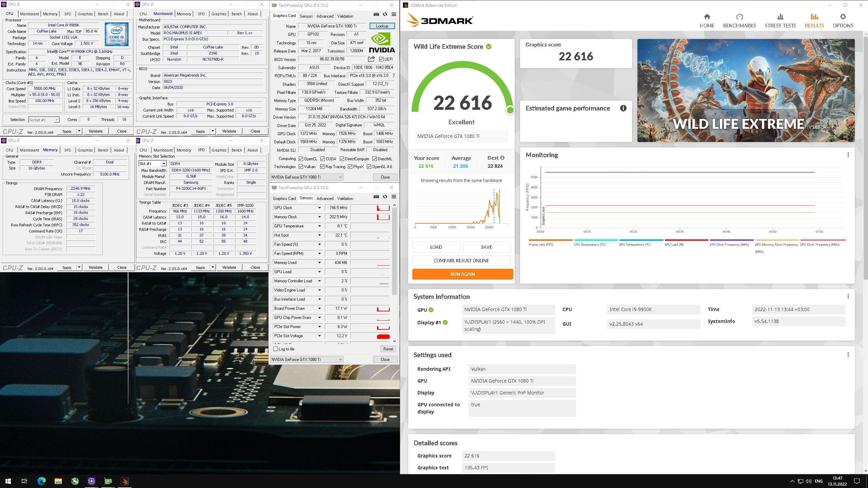Image resolution: width=868 pixels, height=488 pixels.
Task: Open Settings used three-dot menu
Action: [x=848, y=355]
